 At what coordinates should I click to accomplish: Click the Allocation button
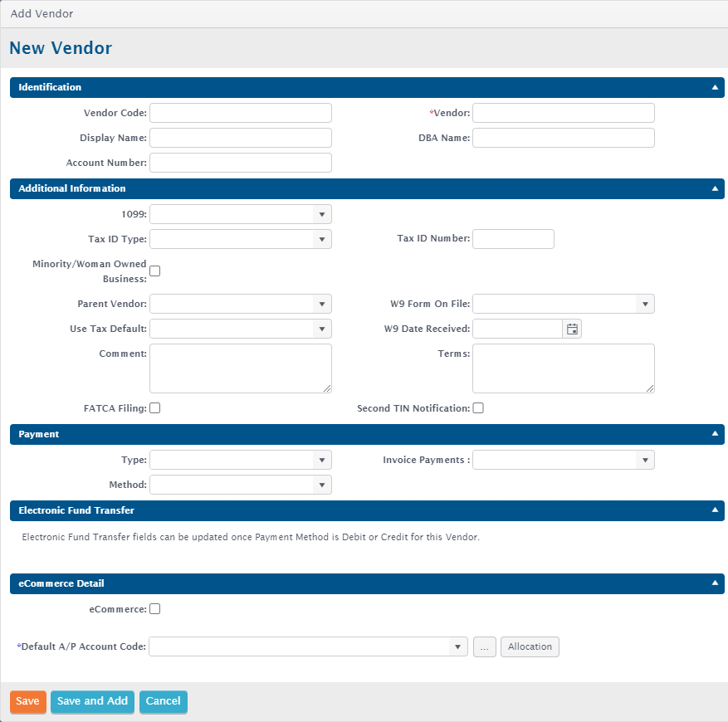click(x=530, y=646)
